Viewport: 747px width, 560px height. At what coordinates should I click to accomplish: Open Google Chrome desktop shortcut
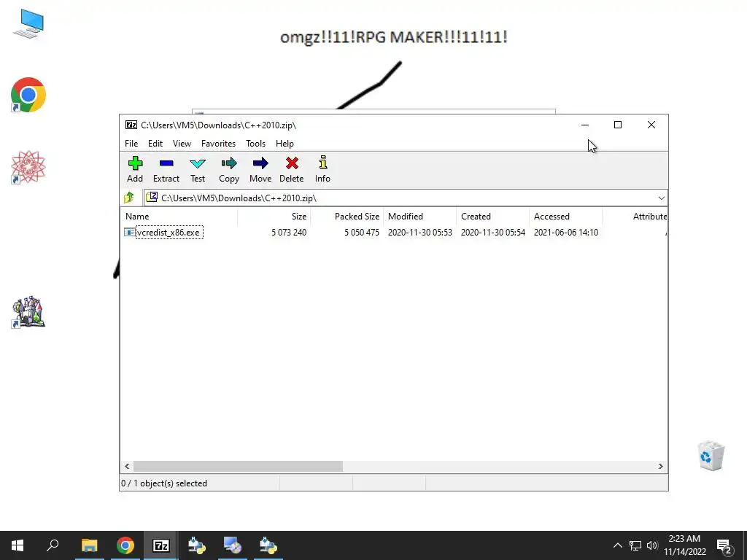coord(28,95)
